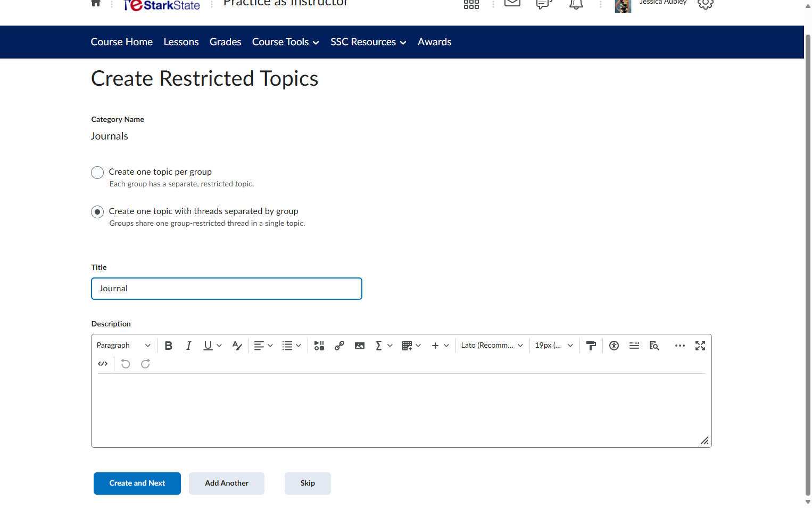The image size is (812, 508).
Task: Open the HTML source code editor
Action: coord(103,364)
